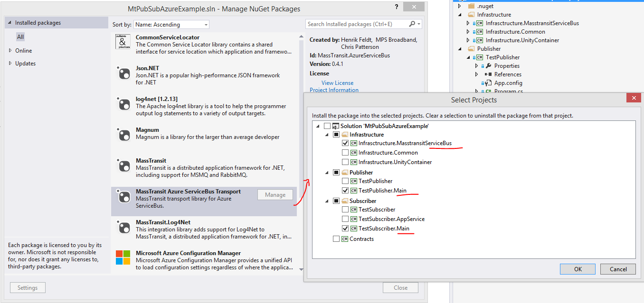Click the Publisher folder icon in Solution Explorer

point(471,49)
